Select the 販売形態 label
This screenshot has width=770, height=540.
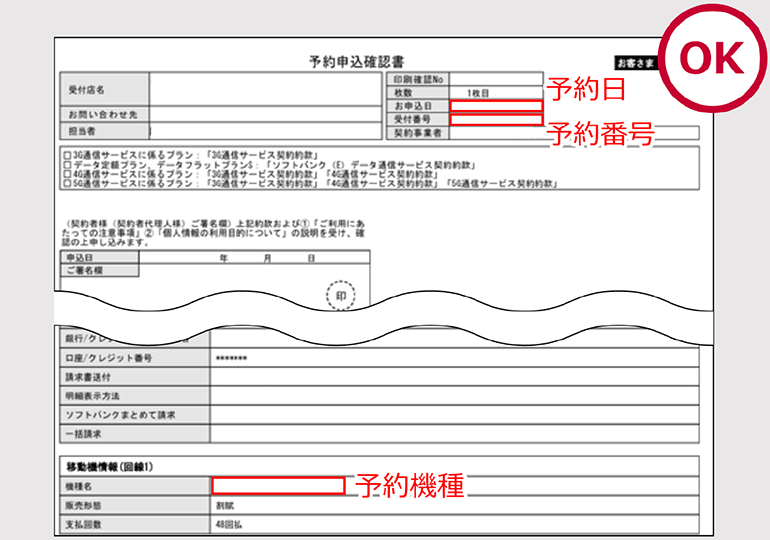(x=135, y=505)
